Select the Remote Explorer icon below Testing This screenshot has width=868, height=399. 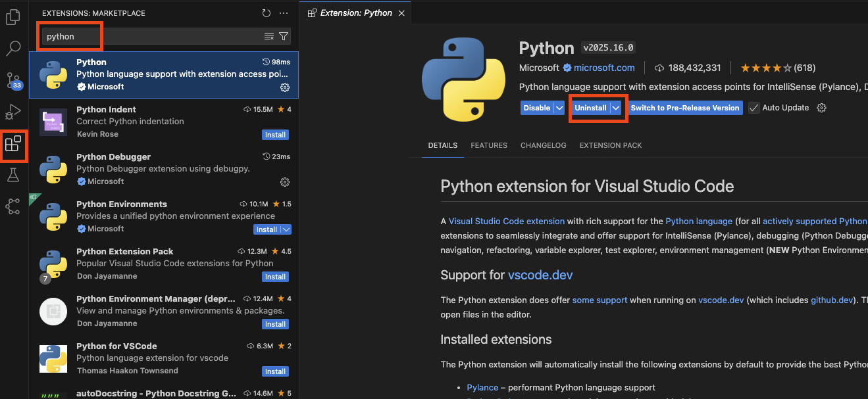click(x=13, y=206)
